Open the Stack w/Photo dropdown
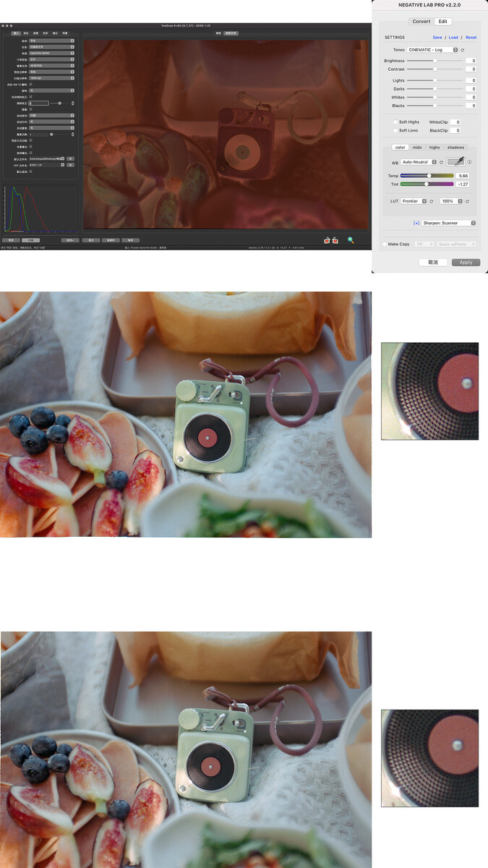This screenshot has height=868, width=488. (x=457, y=244)
